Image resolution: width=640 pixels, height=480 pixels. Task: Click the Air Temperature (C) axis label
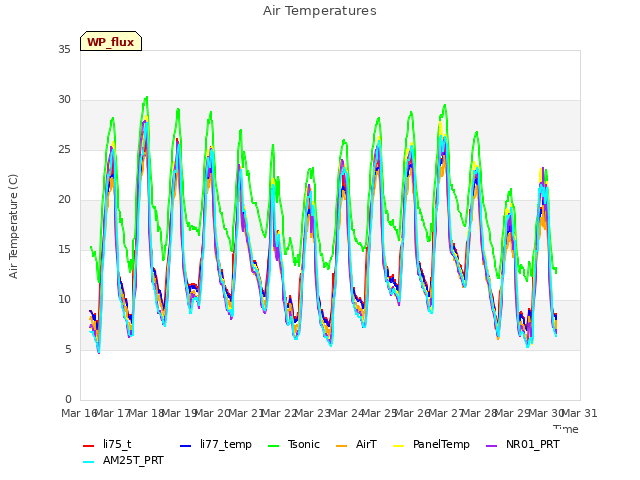tap(13, 227)
